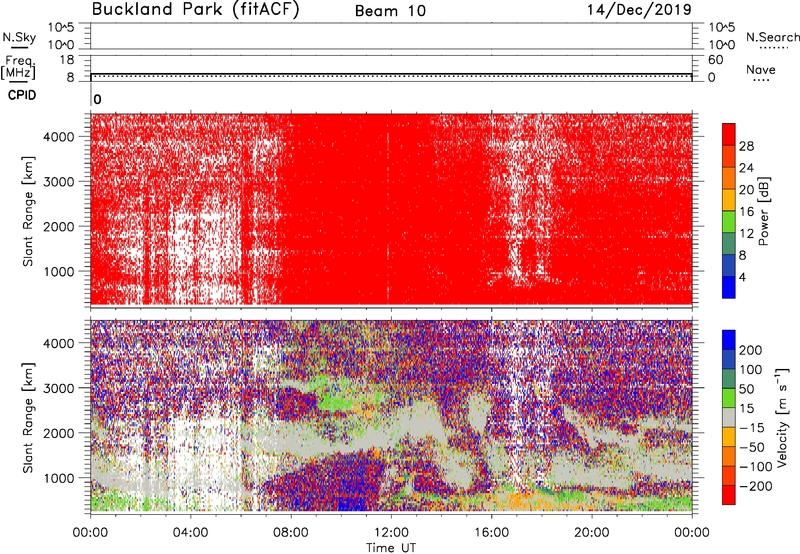The image size is (800, 554).
Task: Click the '12:00' time axis label
Action: pyautogui.click(x=391, y=533)
